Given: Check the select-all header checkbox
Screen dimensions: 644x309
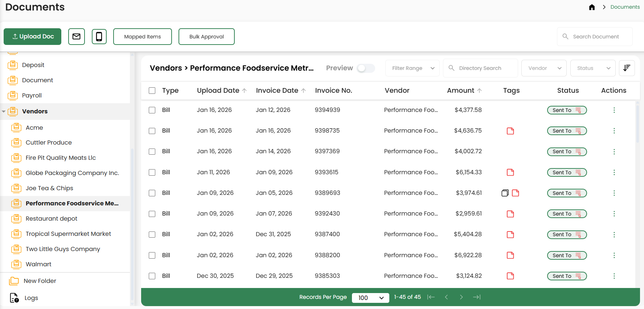Looking at the screenshot, I should pos(152,91).
